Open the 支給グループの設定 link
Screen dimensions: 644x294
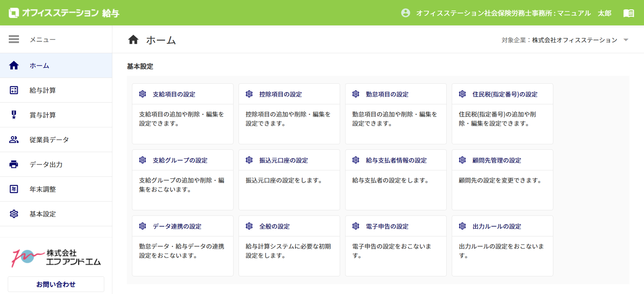pos(180,160)
